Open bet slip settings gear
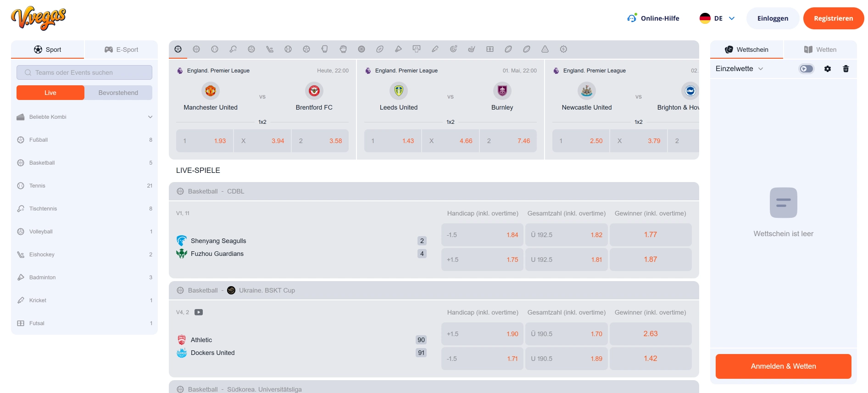 [828, 69]
